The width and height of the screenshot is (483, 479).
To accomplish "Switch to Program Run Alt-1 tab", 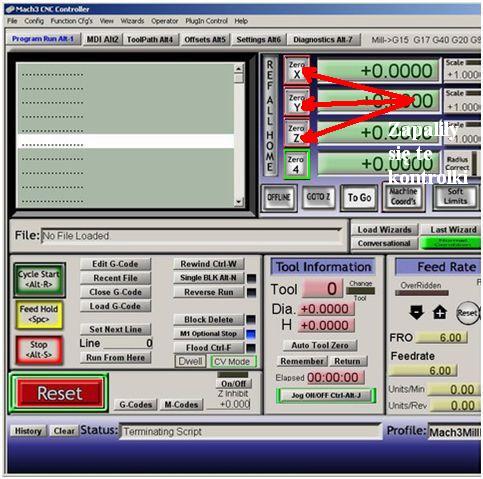I will [x=43, y=39].
